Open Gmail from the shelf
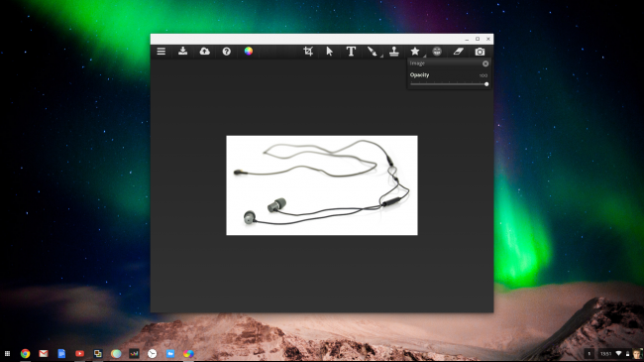Screen dimensions: 644x362 tap(44, 354)
